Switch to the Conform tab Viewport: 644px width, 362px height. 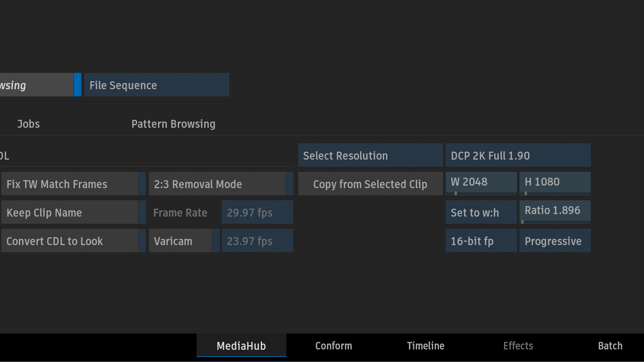(333, 346)
